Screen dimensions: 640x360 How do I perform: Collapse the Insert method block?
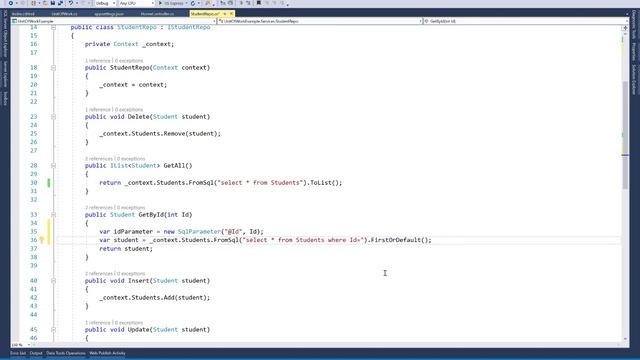[x=53, y=281]
